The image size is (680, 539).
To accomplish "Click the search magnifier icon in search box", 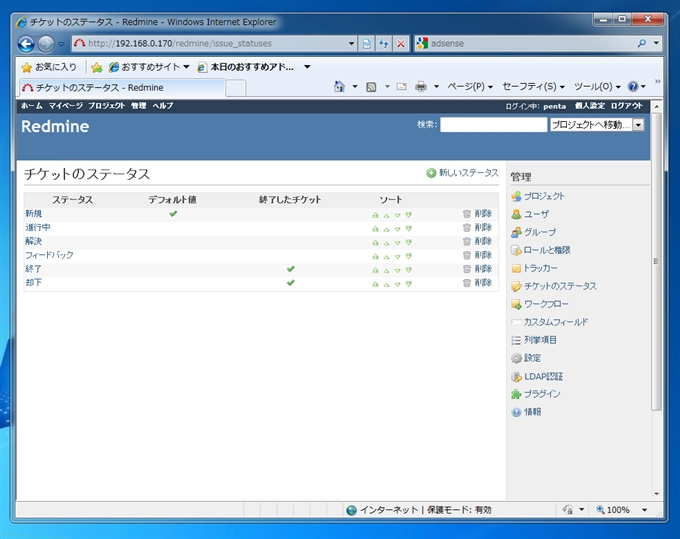I will [642, 43].
